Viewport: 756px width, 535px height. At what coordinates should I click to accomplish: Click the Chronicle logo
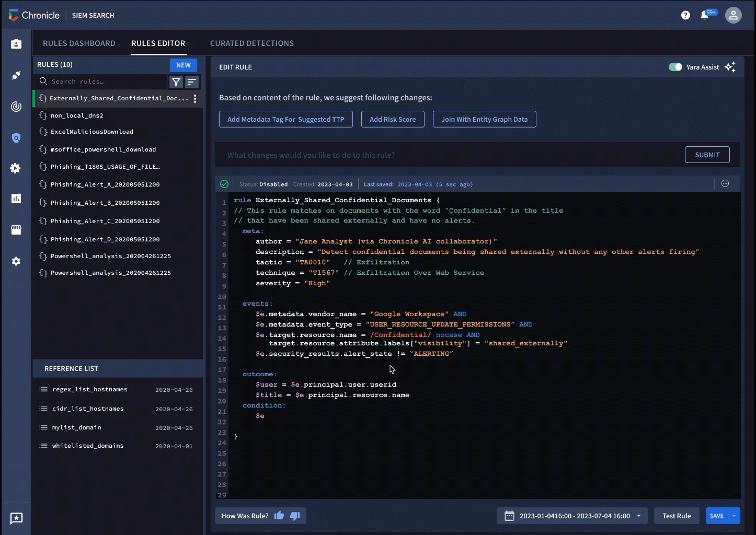[35, 15]
